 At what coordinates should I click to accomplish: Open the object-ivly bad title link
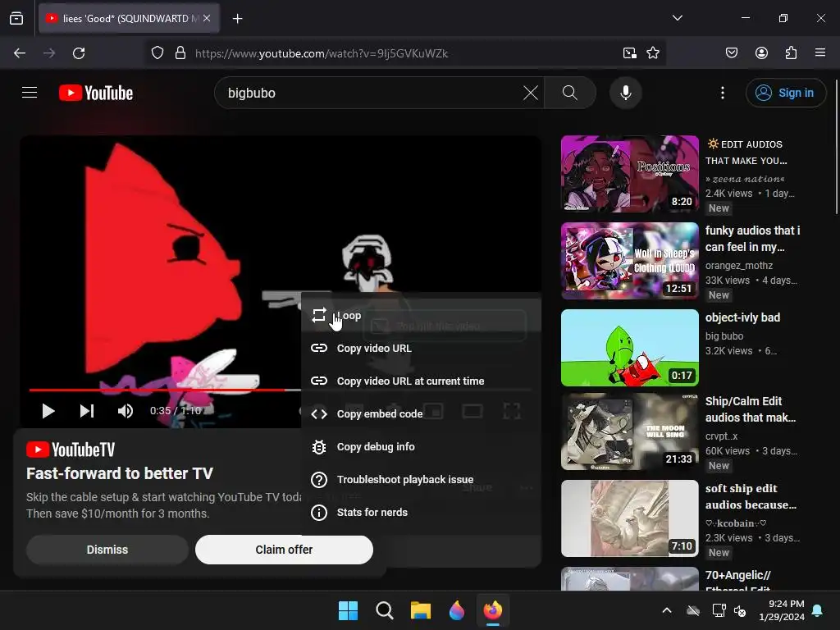coord(742,317)
